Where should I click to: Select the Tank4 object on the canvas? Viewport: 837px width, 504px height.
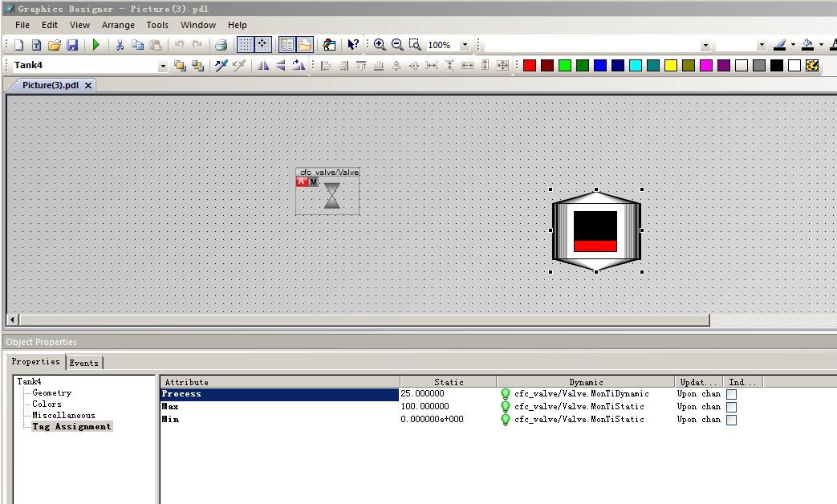coord(595,231)
